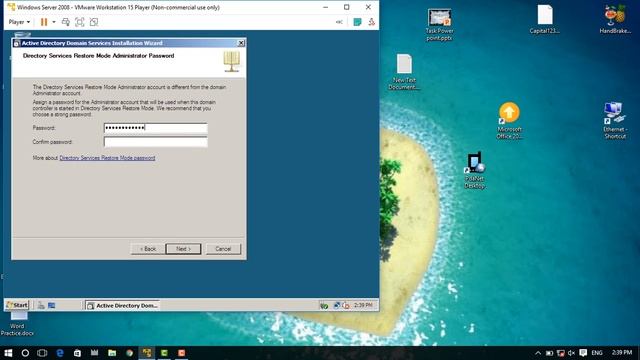Pause the virtual machine with the orange pause button

(44, 22)
